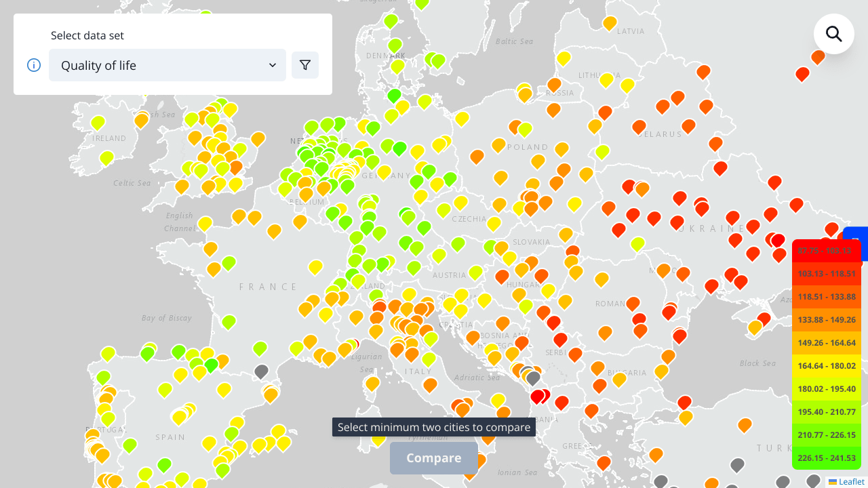
Task: Click the 87.75 - 103.13 red legend swatch
Action: [x=826, y=251]
